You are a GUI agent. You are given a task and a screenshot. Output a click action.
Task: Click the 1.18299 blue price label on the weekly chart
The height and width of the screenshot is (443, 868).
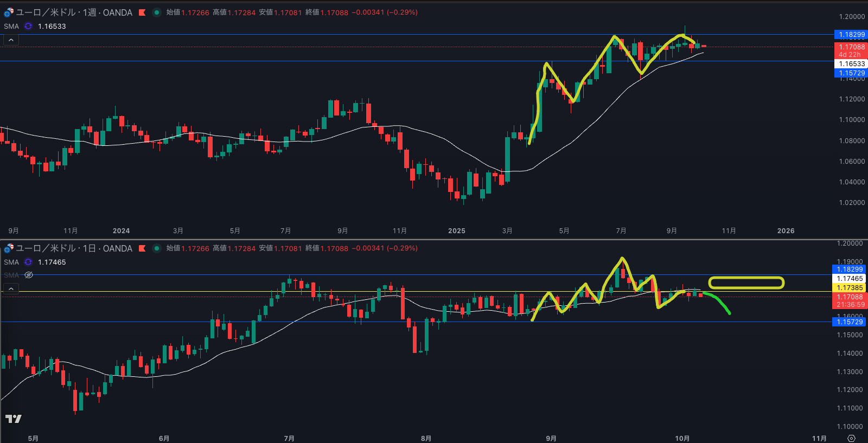(851, 35)
